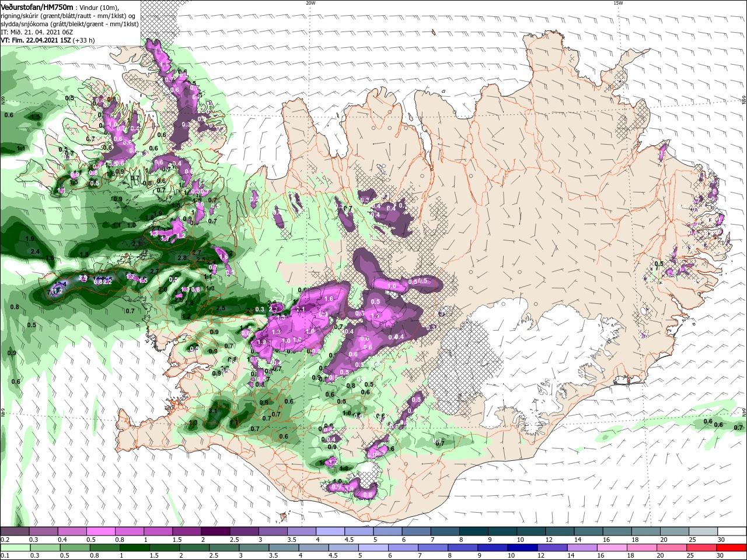Viewport: 747px width, 560px height.
Task: Pick the violet rain swatch between 14 and 16
Action: coord(582,548)
